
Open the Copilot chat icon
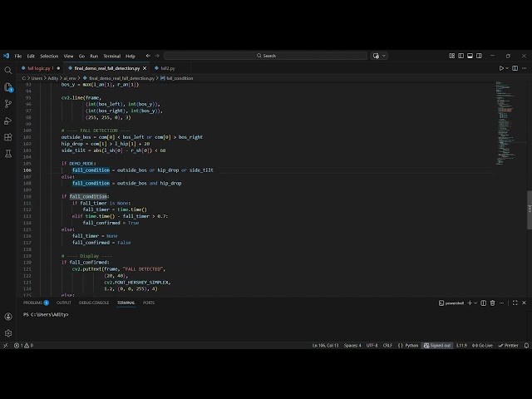(376, 56)
